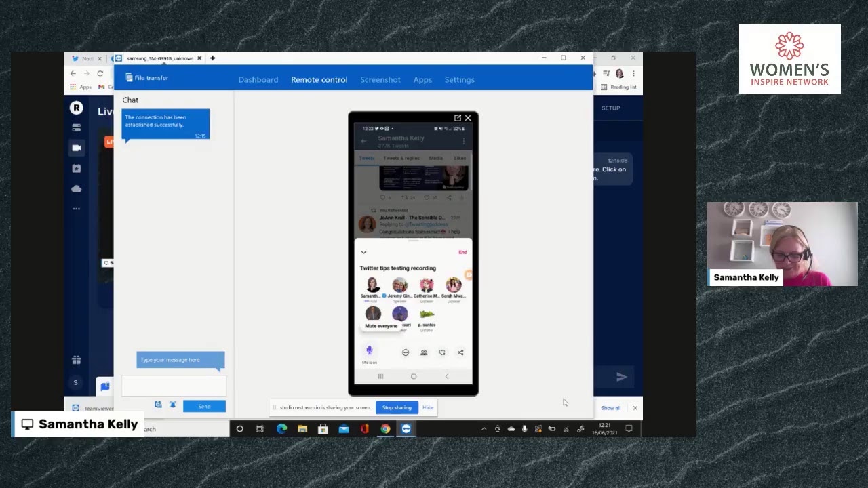Tap End on the Twitter Space

click(x=462, y=252)
